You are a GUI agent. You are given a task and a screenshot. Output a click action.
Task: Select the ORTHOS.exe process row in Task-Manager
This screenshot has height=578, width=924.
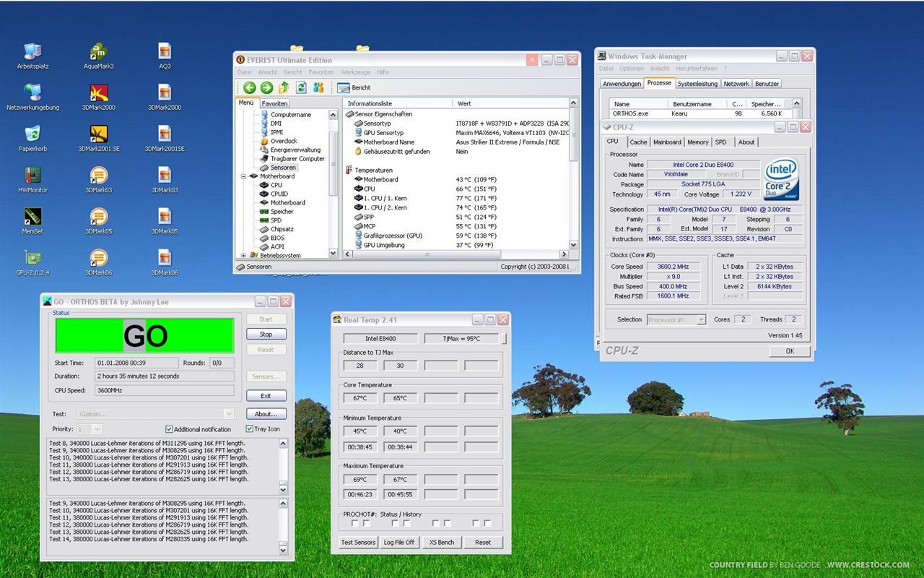point(701,113)
